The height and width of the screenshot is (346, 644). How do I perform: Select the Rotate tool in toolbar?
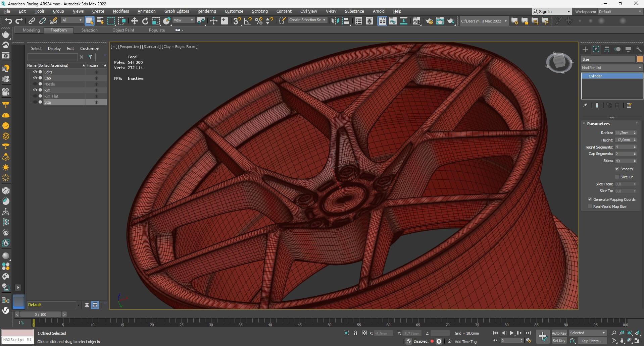coord(145,21)
